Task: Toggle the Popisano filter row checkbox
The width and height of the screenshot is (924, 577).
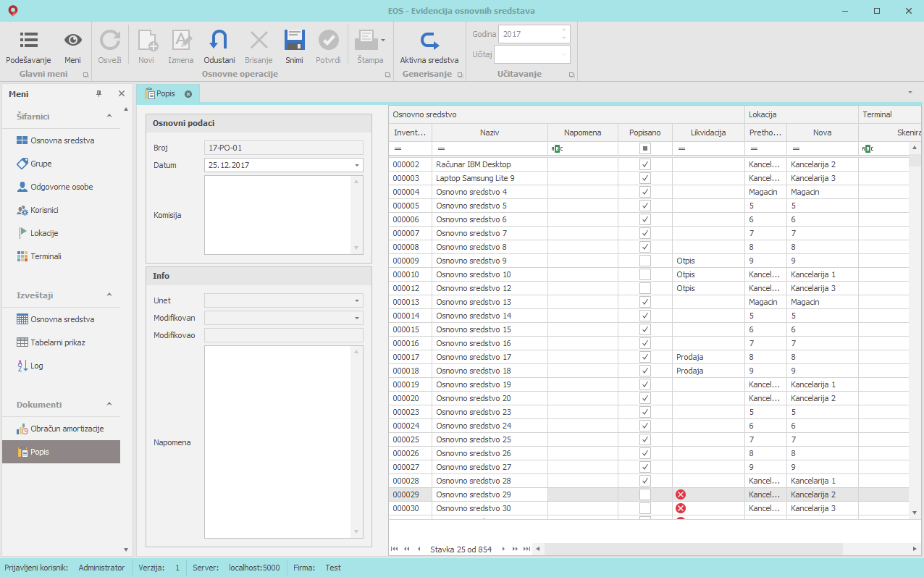Action: tap(645, 148)
